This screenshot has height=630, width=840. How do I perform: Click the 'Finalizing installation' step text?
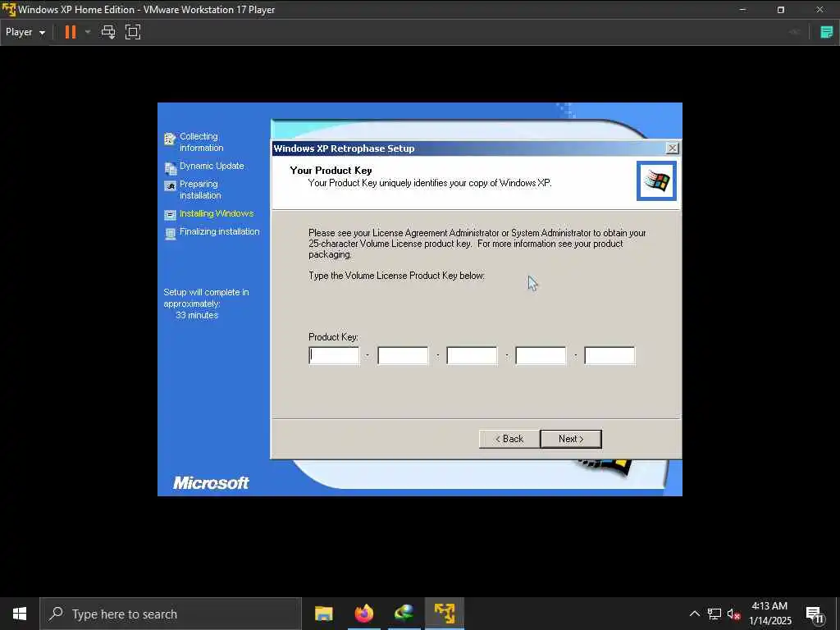click(220, 231)
